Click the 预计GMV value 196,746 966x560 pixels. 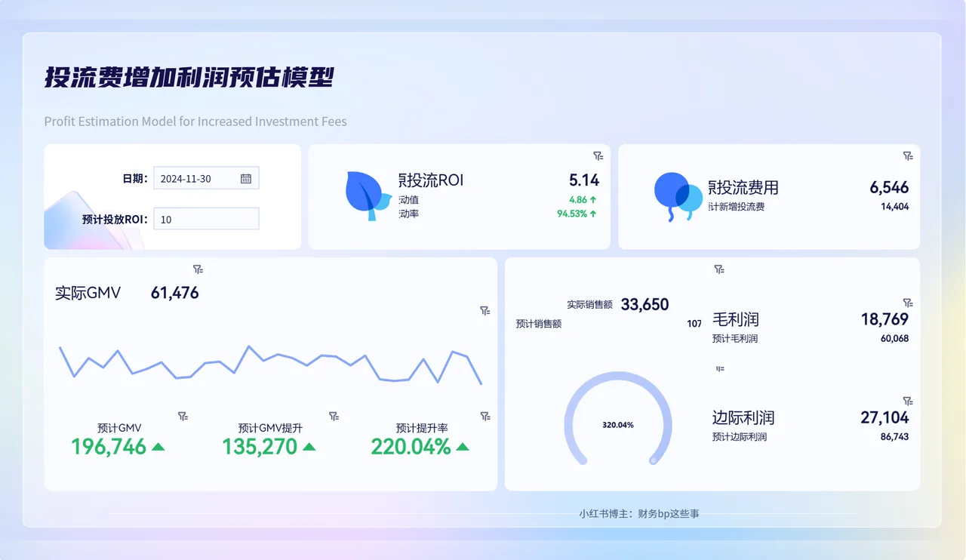[x=109, y=447]
